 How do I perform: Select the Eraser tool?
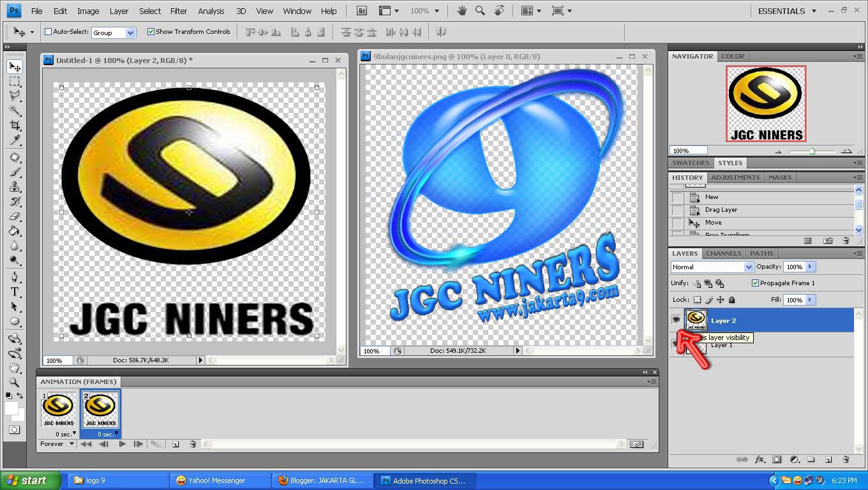tap(15, 216)
